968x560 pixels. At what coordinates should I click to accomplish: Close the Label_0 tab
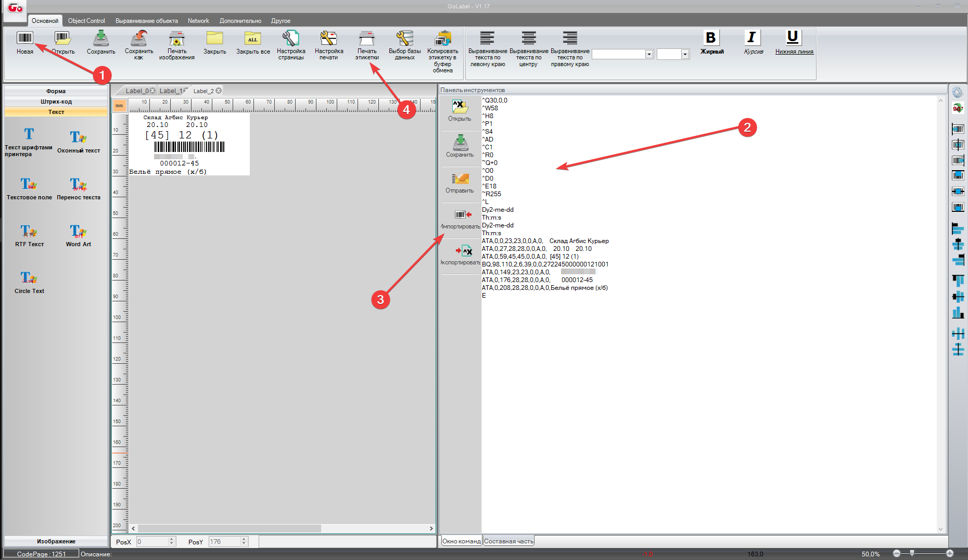[152, 91]
